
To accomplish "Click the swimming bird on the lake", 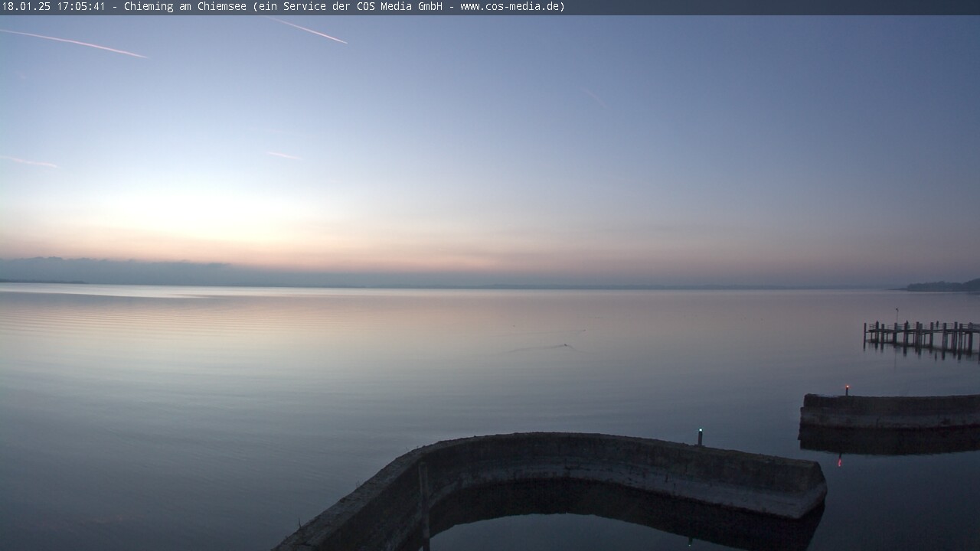I will (x=566, y=346).
